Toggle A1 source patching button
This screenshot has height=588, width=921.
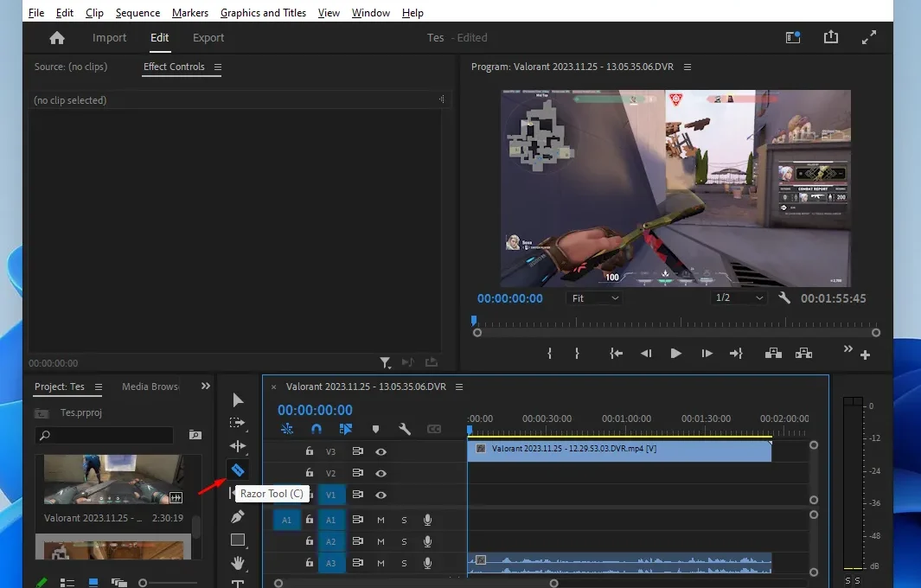coord(286,520)
